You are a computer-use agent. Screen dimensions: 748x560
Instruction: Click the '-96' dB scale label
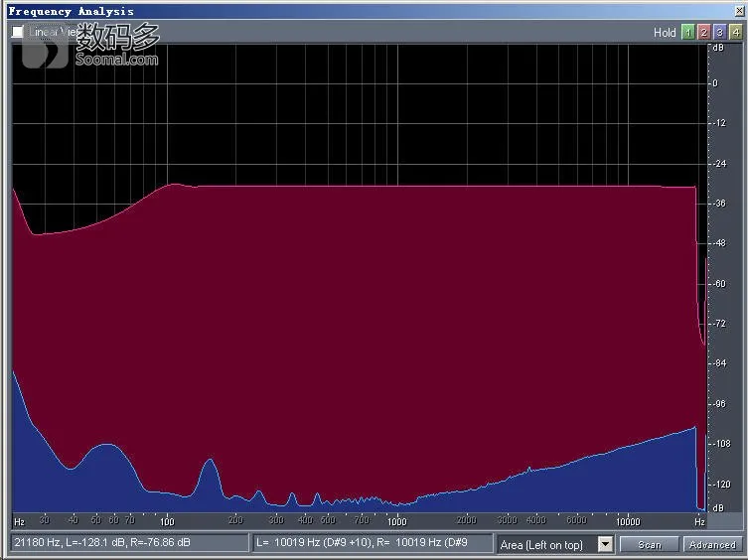[x=720, y=404]
